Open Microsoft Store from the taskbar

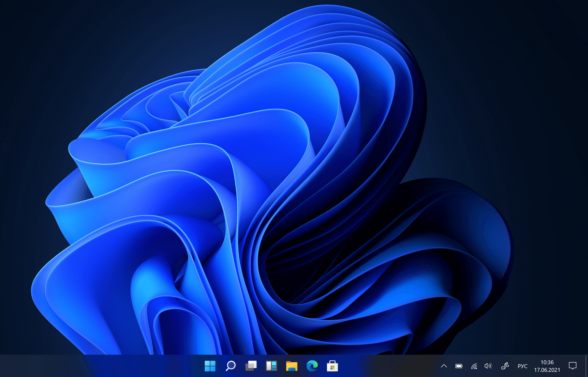333,366
